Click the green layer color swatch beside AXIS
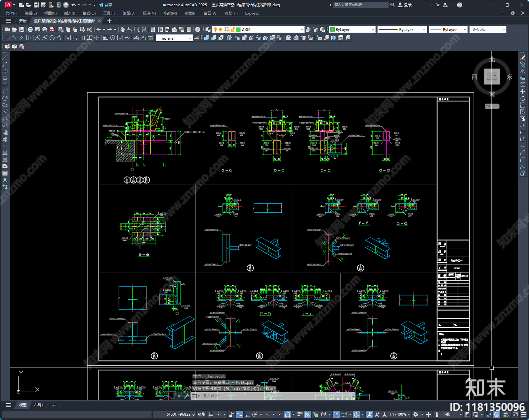 (238, 29)
